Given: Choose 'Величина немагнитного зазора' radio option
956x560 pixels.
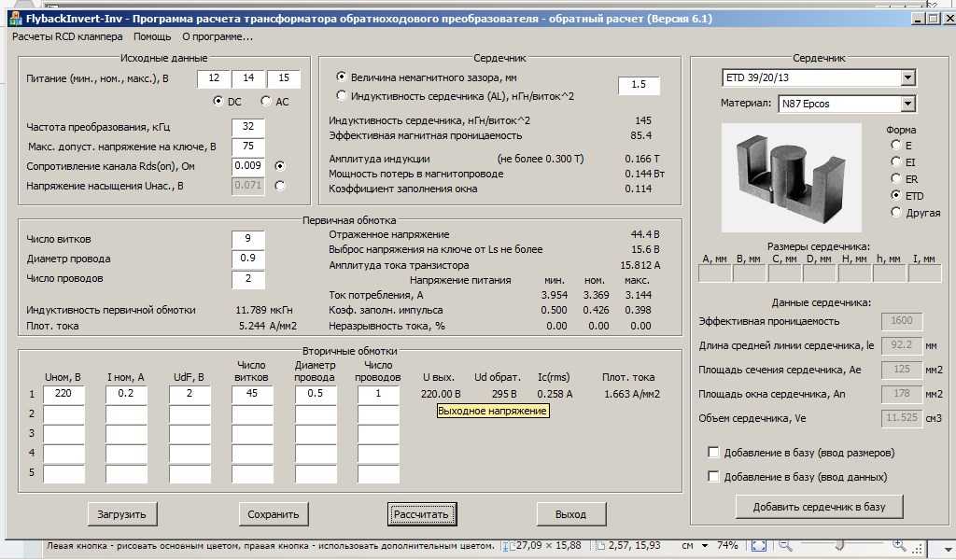Looking at the screenshot, I should click(x=341, y=77).
